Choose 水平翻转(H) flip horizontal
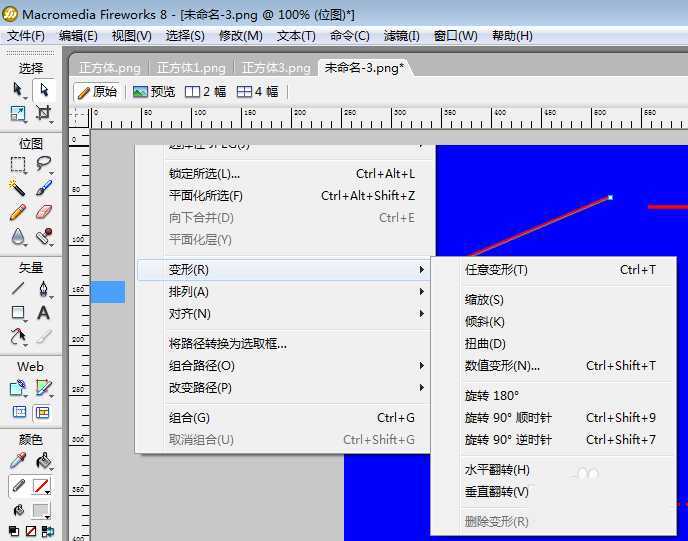The height and width of the screenshot is (541, 688). click(x=554, y=469)
